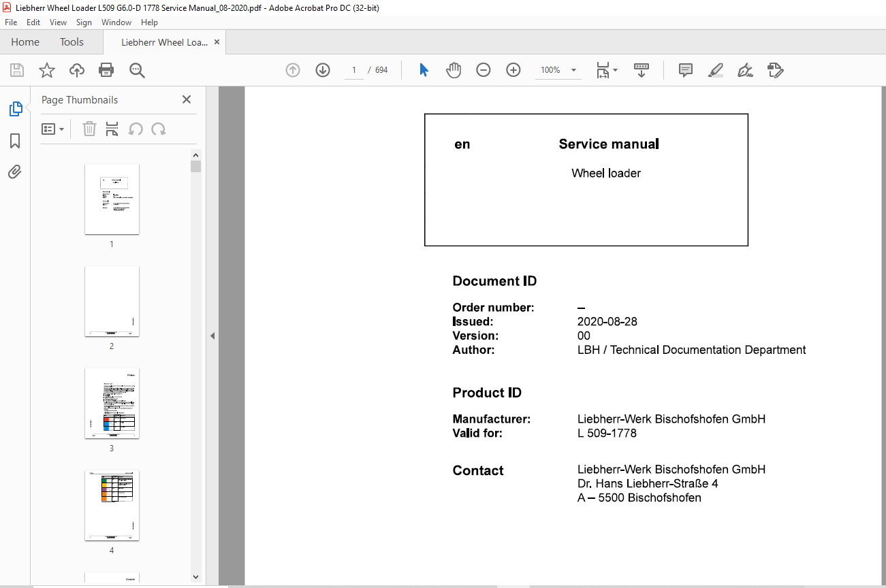This screenshot has width=886, height=588.
Task: Upload file to cloud icon
Action: pos(77,70)
